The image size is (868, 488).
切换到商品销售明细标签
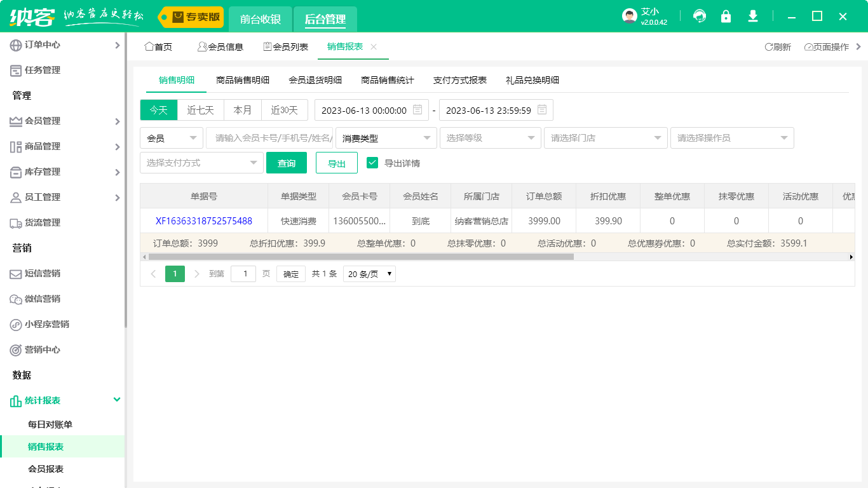click(x=242, y=79)
